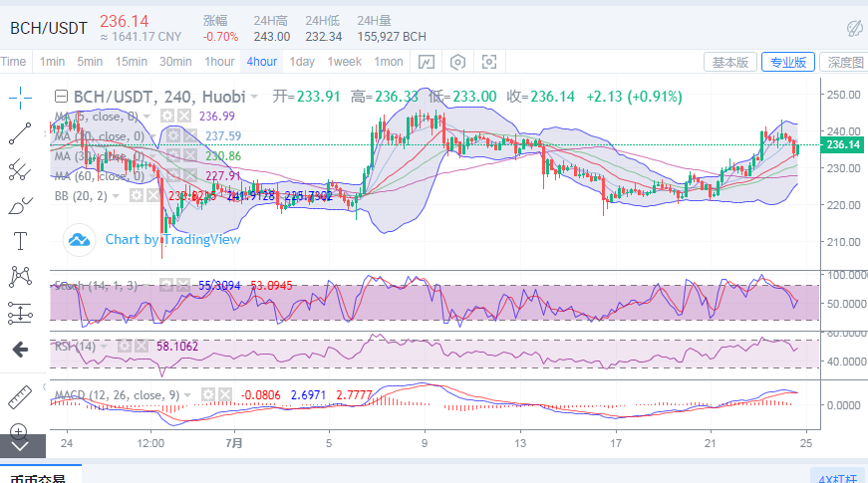Activate the text annotation tool

point(21,240)
